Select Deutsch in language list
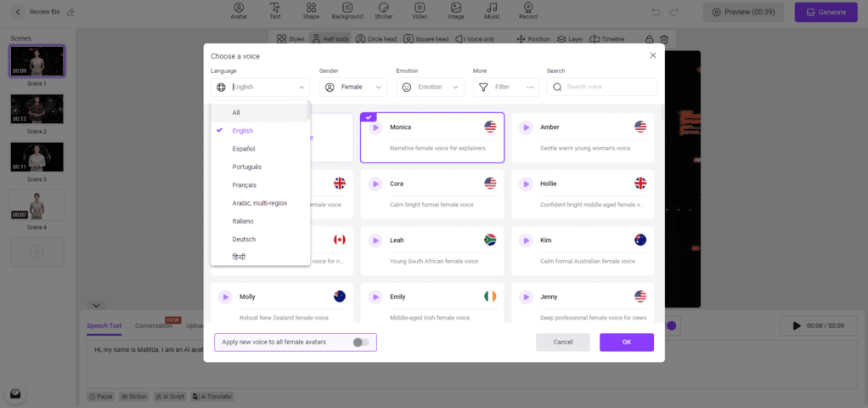This screenshot has height=408, width=868. (259, 240)
